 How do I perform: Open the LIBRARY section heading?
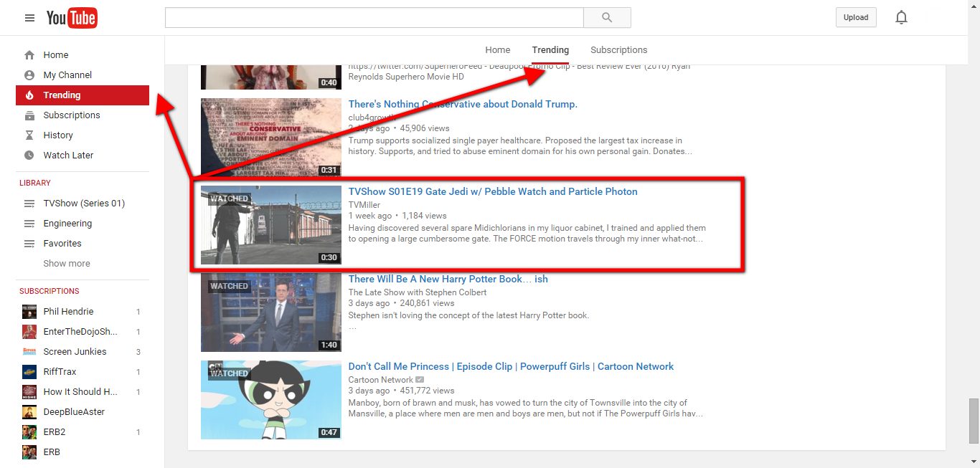[35, 183]
